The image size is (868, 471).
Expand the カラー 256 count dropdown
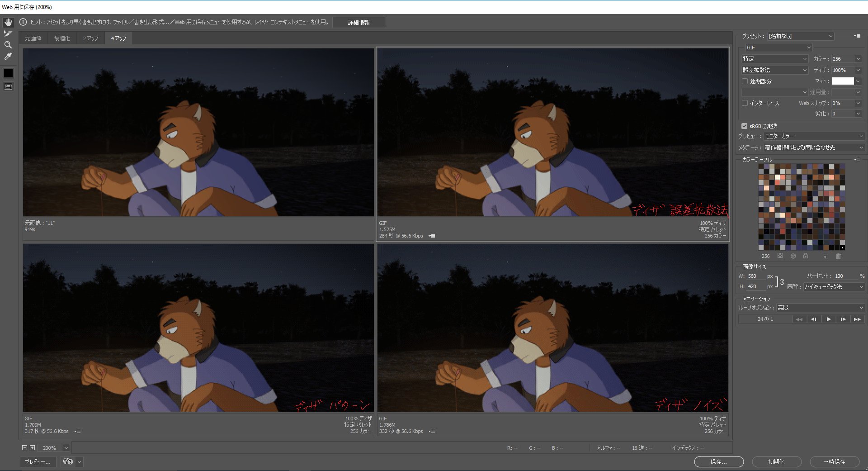pyautogui.click(x=858, y=59)
